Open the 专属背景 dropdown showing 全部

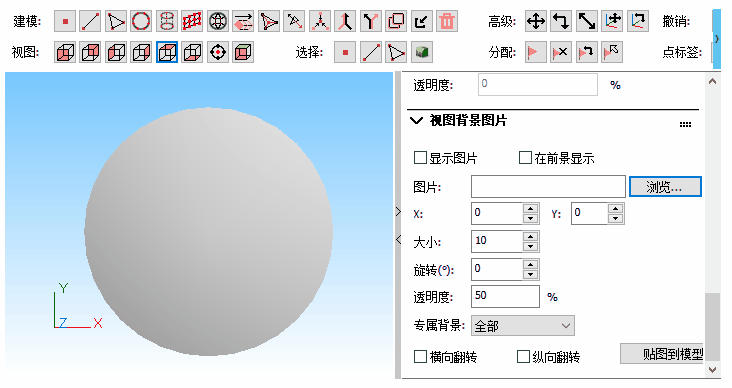coord(522,326)
